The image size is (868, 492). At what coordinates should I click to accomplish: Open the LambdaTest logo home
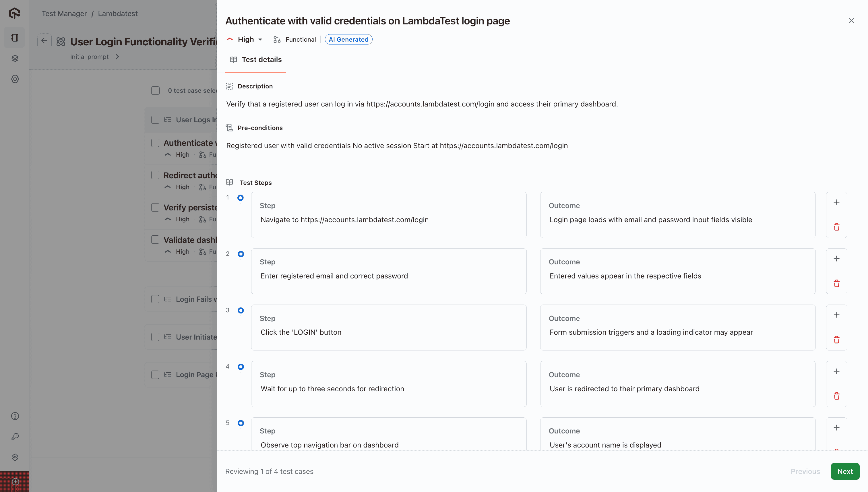click(x=15, y=13)
